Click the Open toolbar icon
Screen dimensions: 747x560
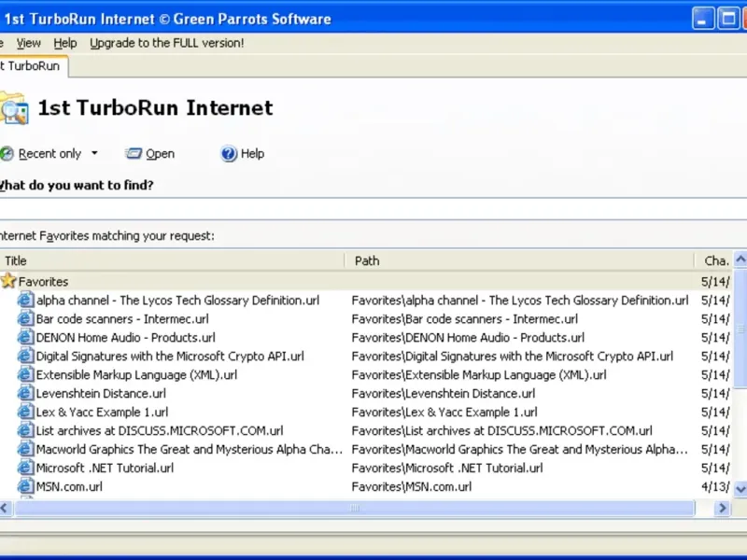[x=134, y=153]
